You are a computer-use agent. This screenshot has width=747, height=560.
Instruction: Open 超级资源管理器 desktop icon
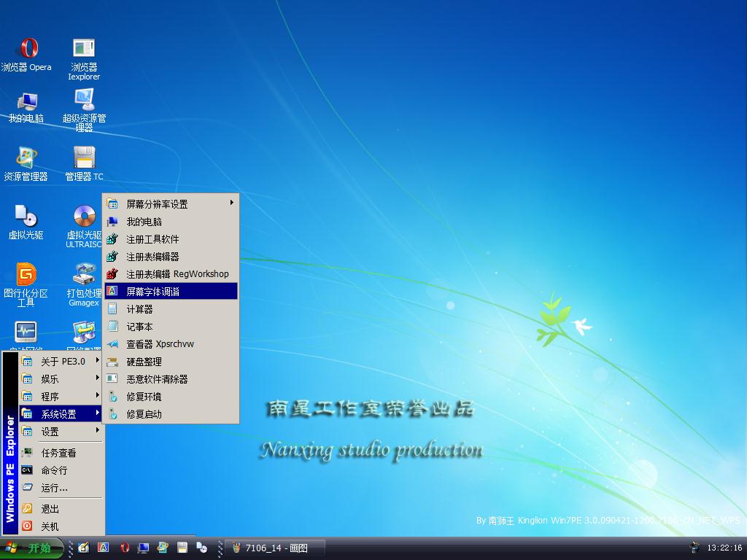[x=84, y=110]
